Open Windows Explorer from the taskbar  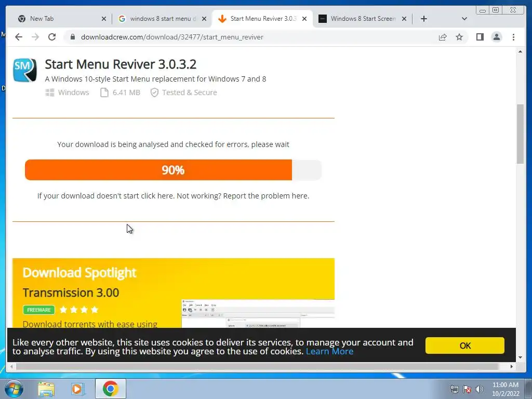click(46, 389)
